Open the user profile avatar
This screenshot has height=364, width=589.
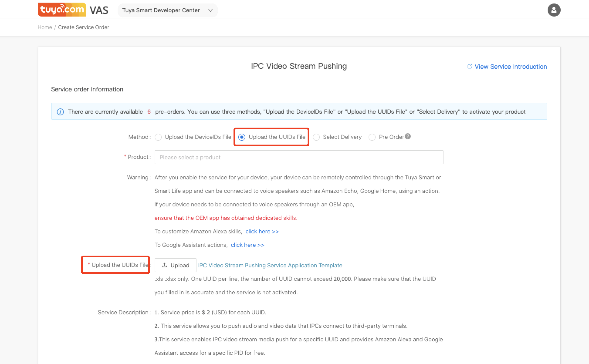click(x=554, y=10)
